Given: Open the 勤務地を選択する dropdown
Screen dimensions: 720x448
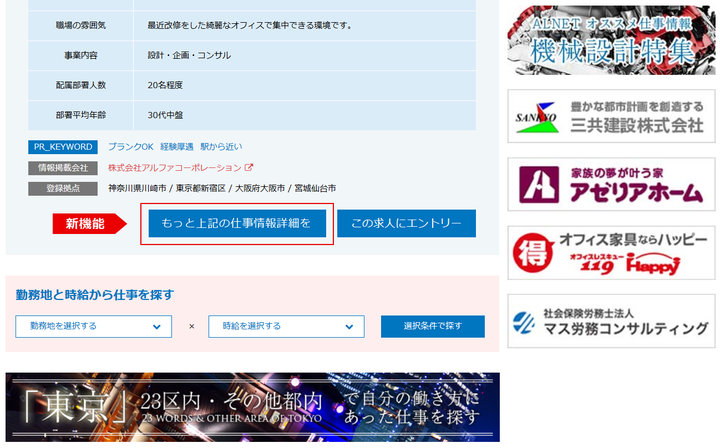Looking at the screenshot, I should coord(94,326).
